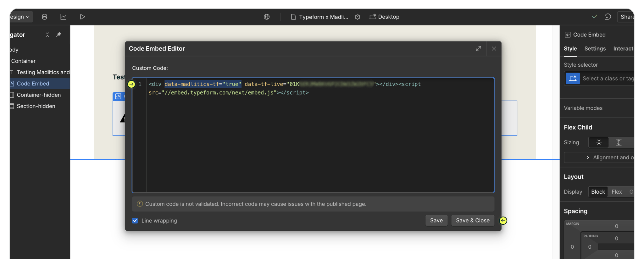Click the page document icon
644x259 pixels.
[x=293, y=17]
